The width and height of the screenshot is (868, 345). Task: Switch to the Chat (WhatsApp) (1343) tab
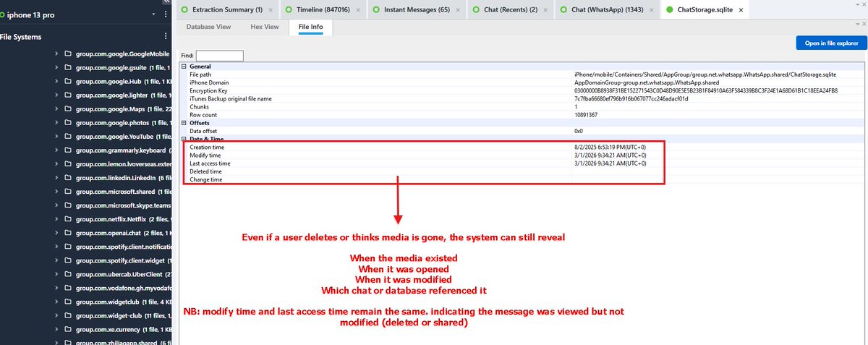pos(608,10)
